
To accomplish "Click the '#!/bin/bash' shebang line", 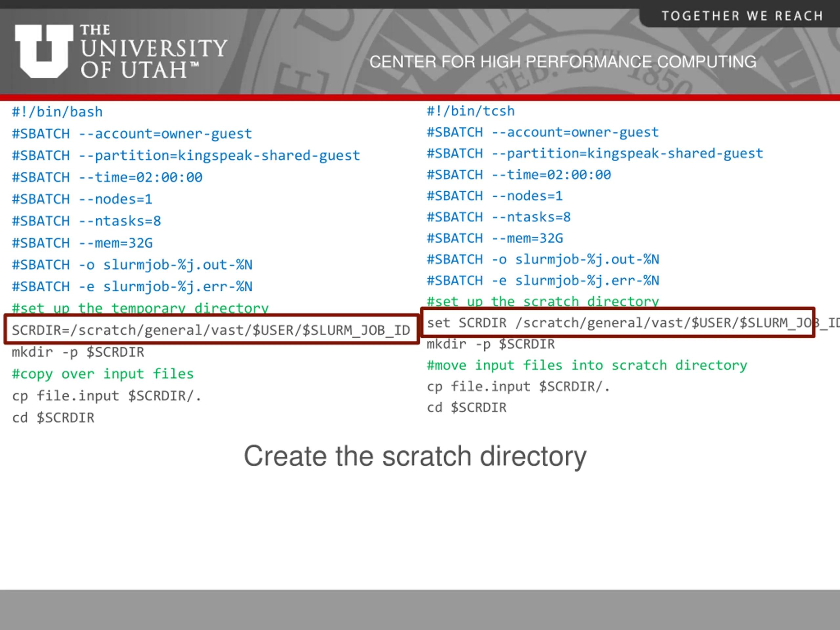I will [57, 112].
